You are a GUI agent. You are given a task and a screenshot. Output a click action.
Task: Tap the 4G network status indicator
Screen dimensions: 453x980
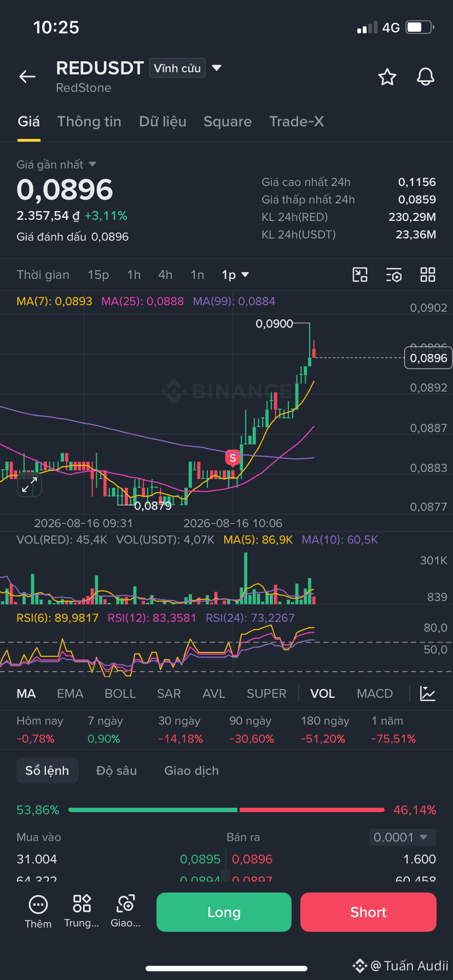[x=391, y=27]
